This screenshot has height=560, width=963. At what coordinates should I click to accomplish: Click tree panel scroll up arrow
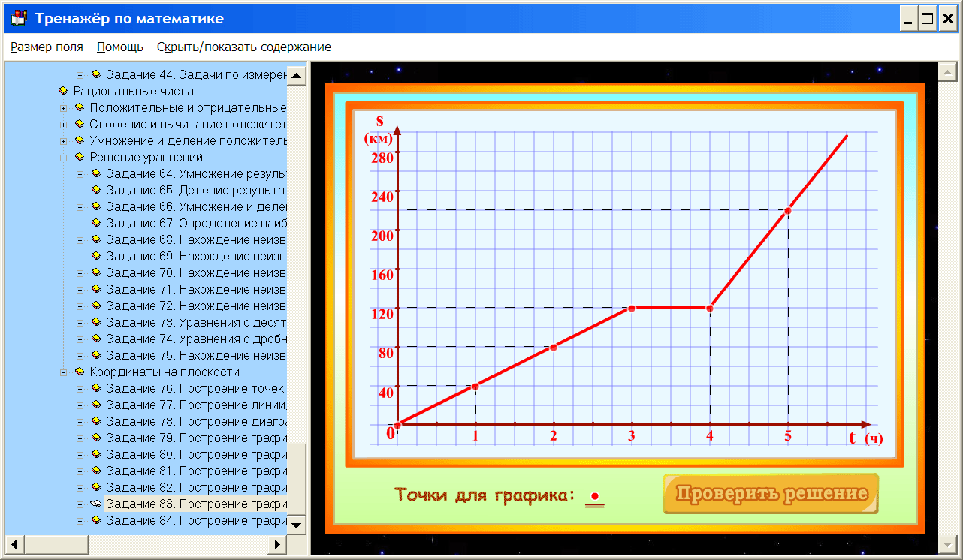(297, 75)
